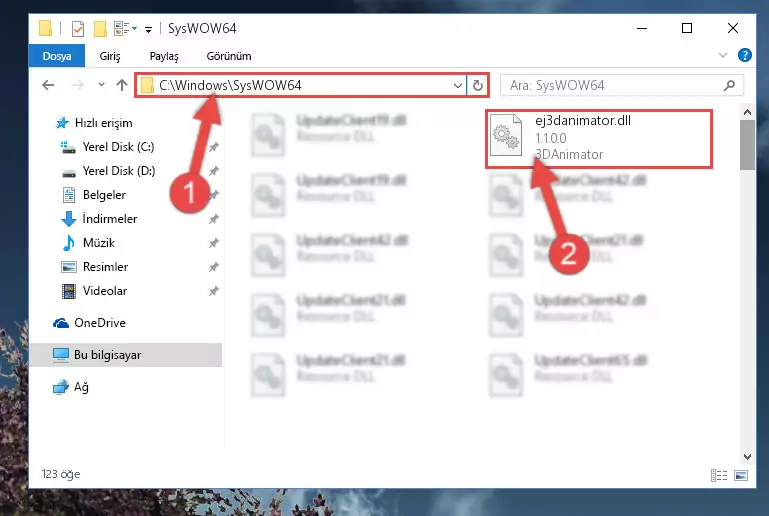Go forward with the right arrow
The image size is (769, 516).
tap(77, 85)
